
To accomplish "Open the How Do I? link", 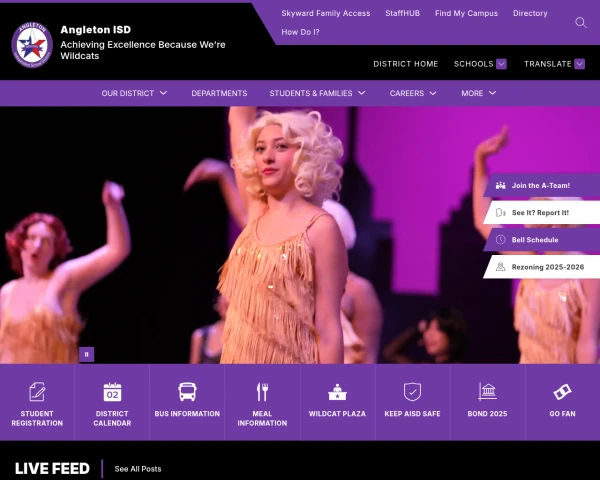I will (x=300, y=32).
